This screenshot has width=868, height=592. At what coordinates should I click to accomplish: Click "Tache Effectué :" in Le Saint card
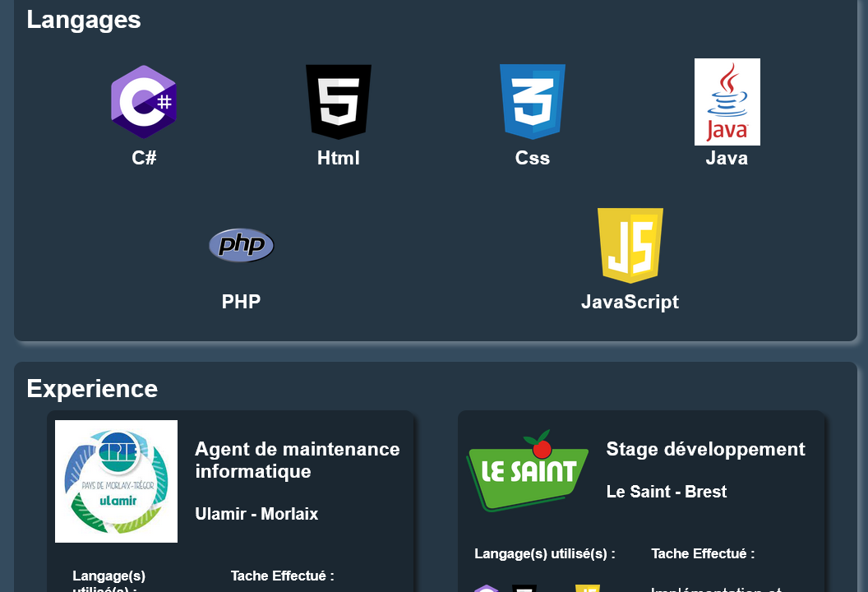703,554
